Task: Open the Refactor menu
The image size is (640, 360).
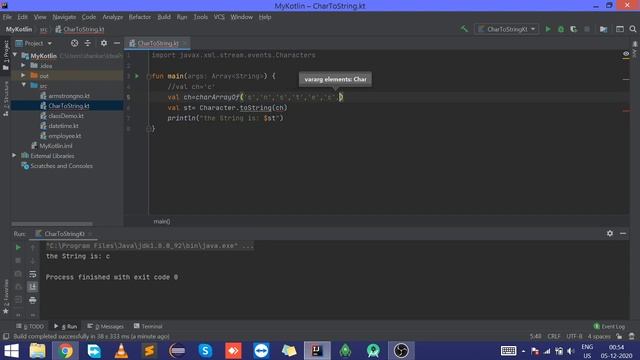Action: pyautogui.click(x=140, y=17)
